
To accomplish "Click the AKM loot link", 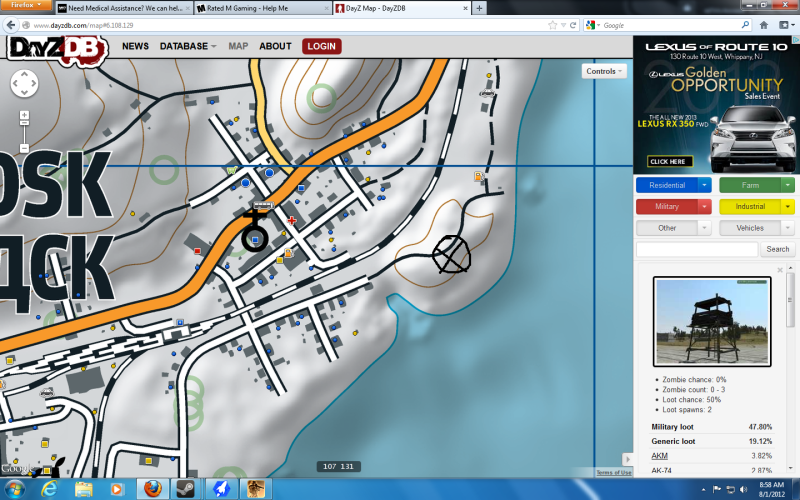I will 660,455.
